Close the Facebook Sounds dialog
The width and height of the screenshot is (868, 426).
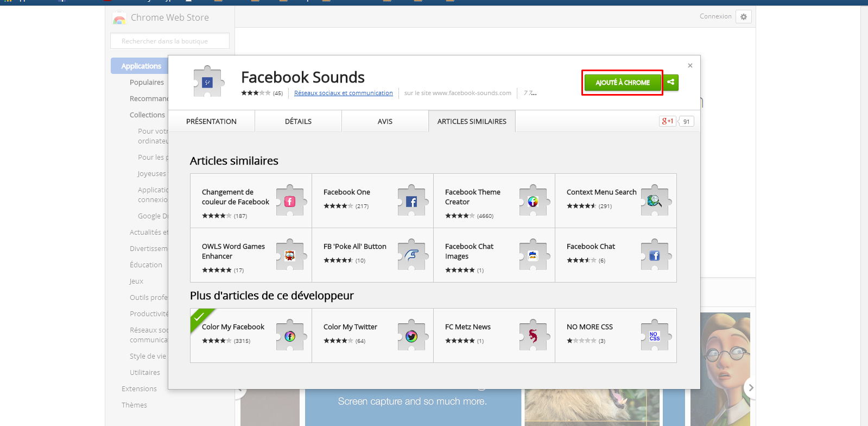point(690,66)
